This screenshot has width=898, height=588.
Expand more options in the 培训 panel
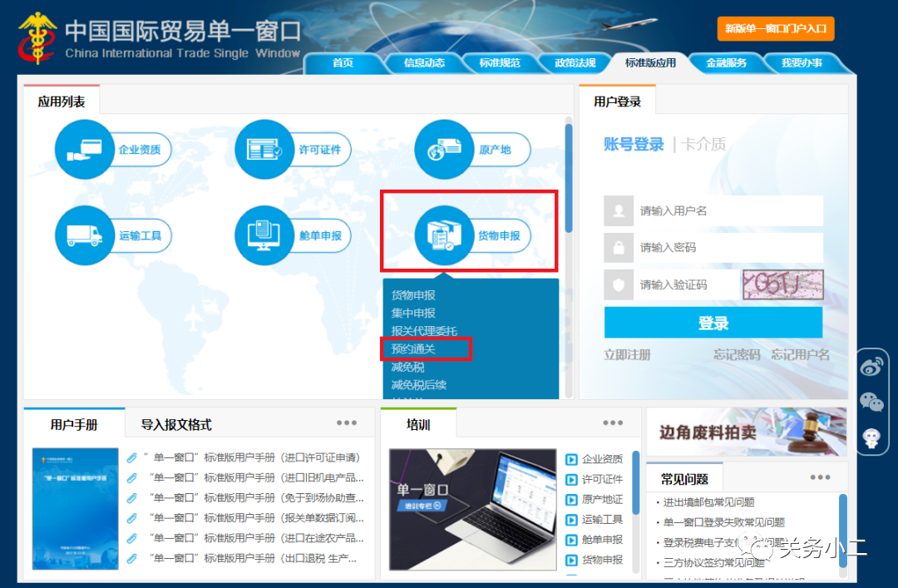613,423
